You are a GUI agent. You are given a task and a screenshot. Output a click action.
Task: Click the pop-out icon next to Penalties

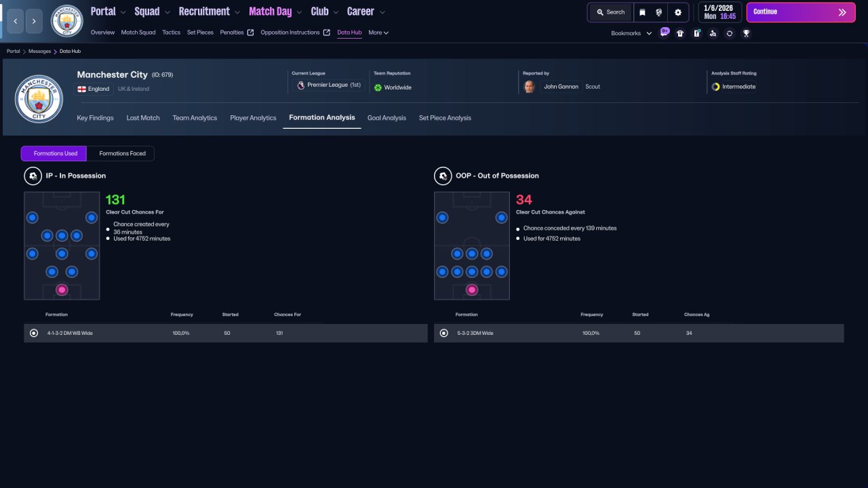[x=250, y=33]
